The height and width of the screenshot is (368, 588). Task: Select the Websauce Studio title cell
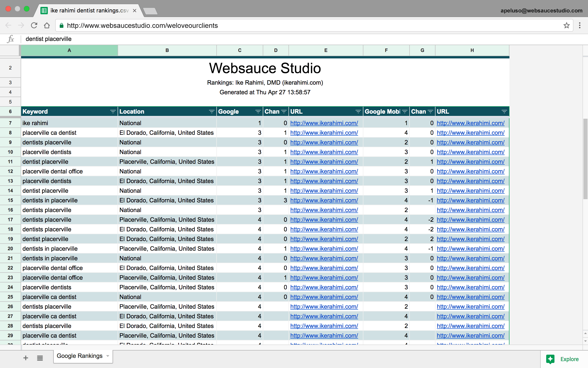pyautogui.click(x=265, y=68)
